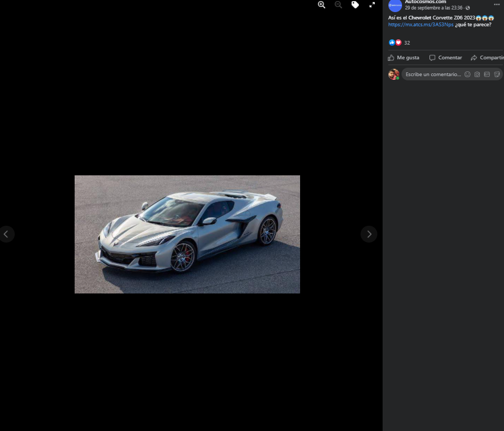Add a sticker to the comment
The height and width of the screenshot is (431, 504).
coord(497,74)
